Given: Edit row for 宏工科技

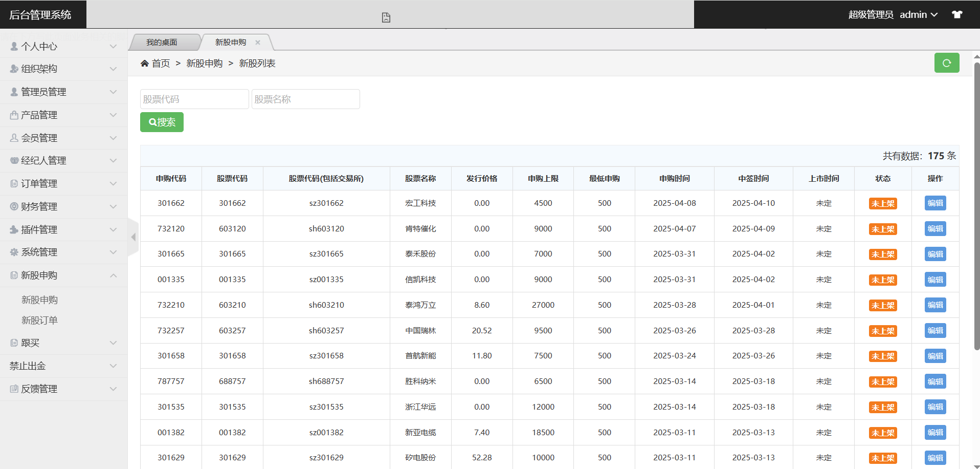Looking at the screenshot, I should [x=935, y=203].
